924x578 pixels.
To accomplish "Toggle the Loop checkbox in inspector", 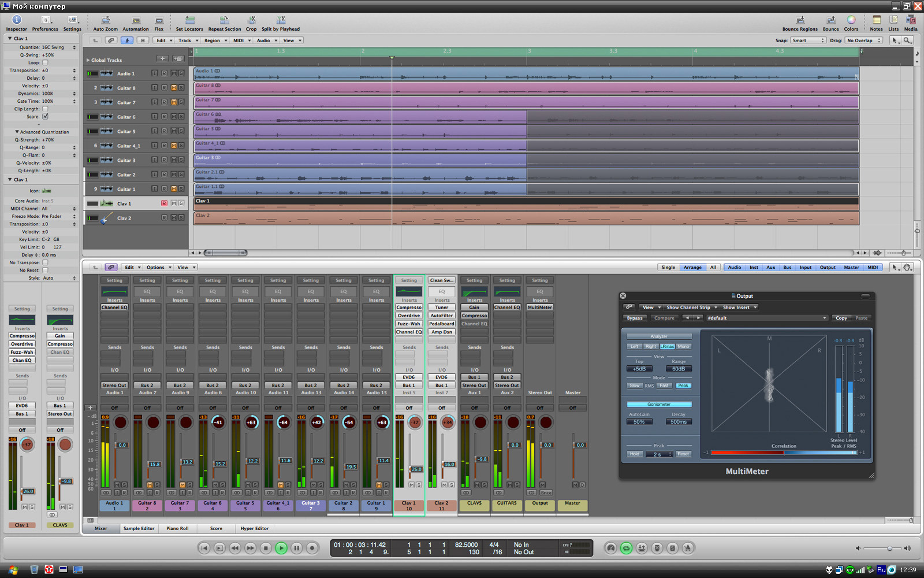I will point(45,62).
